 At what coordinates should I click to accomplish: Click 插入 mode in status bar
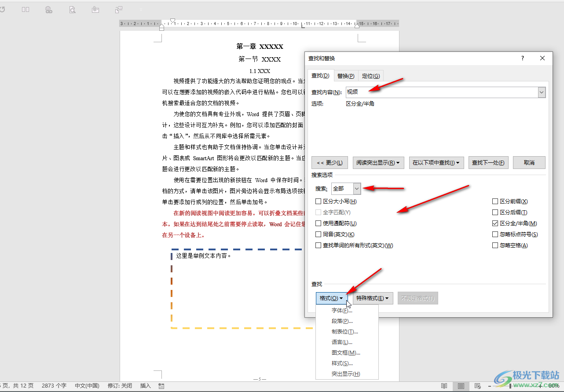tap(145, 386)
